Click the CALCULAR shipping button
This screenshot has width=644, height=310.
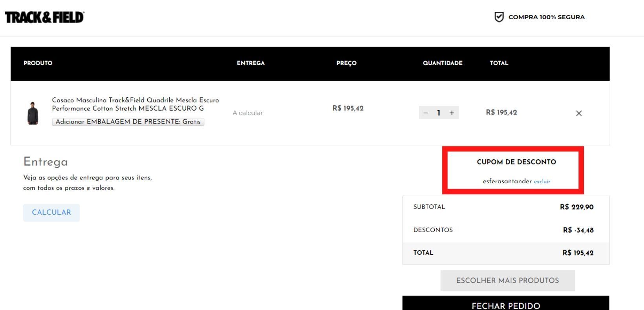51,213
